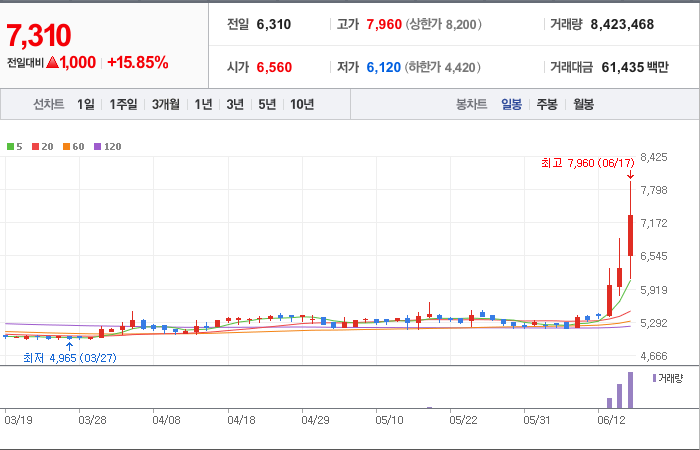Screen dimensions: 700x450
Task: Click the 하한가 4,420 text
Action: tap(443, 67)
